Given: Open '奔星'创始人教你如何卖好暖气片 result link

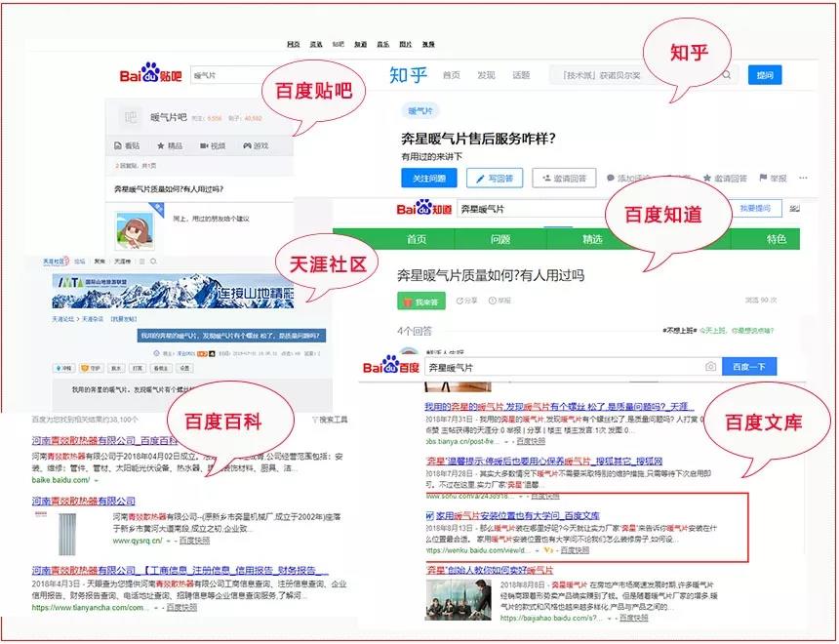Looking at the screenshot, I should [489, 570].
